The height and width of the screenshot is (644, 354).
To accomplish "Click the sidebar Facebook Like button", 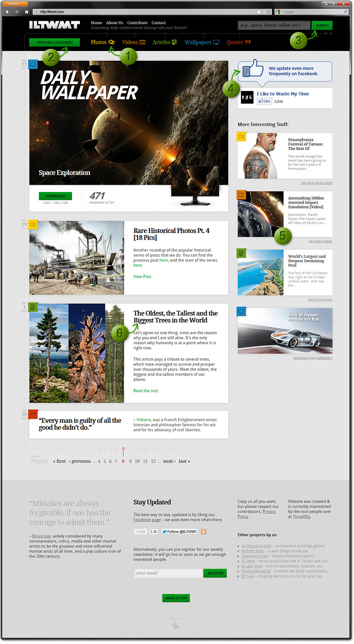I will (264, 101).
